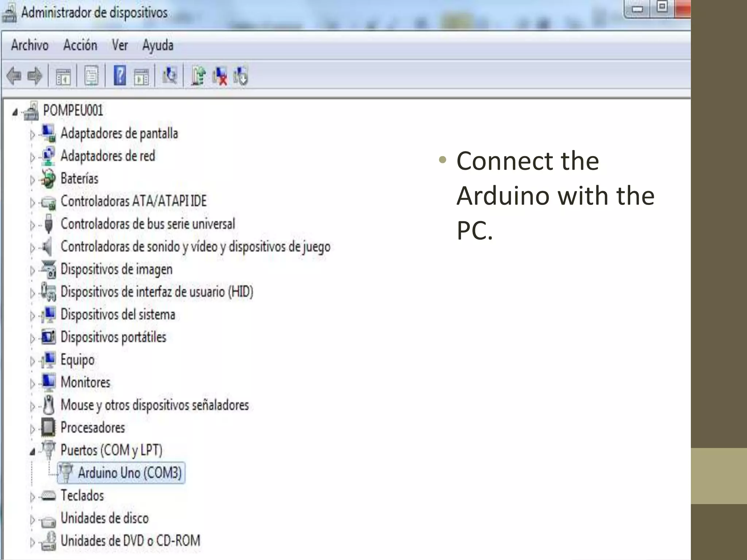Image resolution: width=747 pixels, height=560 pixels.
Task: Open the Ayuda menu
Action: [x=158, y=46]
